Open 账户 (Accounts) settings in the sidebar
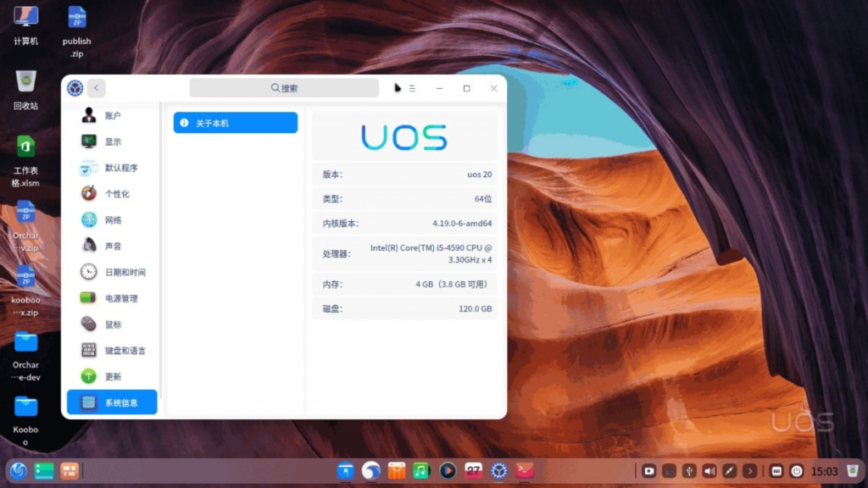868x488 pixels. point(111,115)
